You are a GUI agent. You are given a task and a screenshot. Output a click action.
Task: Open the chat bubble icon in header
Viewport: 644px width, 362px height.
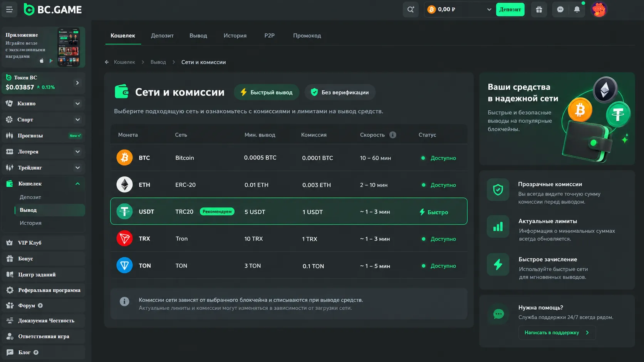(x=560, y=10)
